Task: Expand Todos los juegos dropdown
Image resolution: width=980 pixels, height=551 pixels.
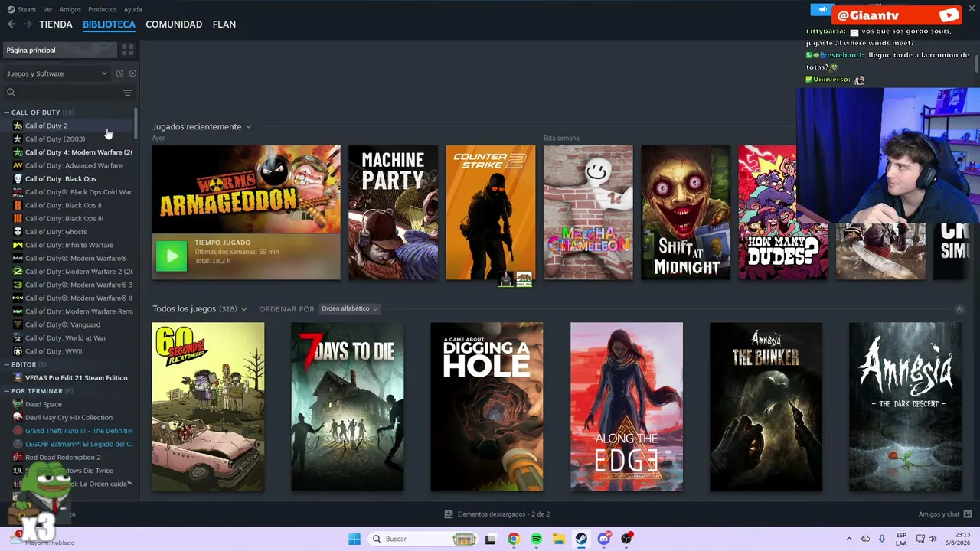Action: coord(243,309)
